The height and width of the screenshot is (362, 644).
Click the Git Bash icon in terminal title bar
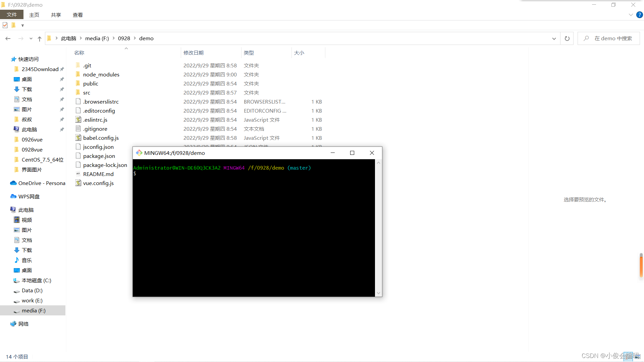[139, 153]
